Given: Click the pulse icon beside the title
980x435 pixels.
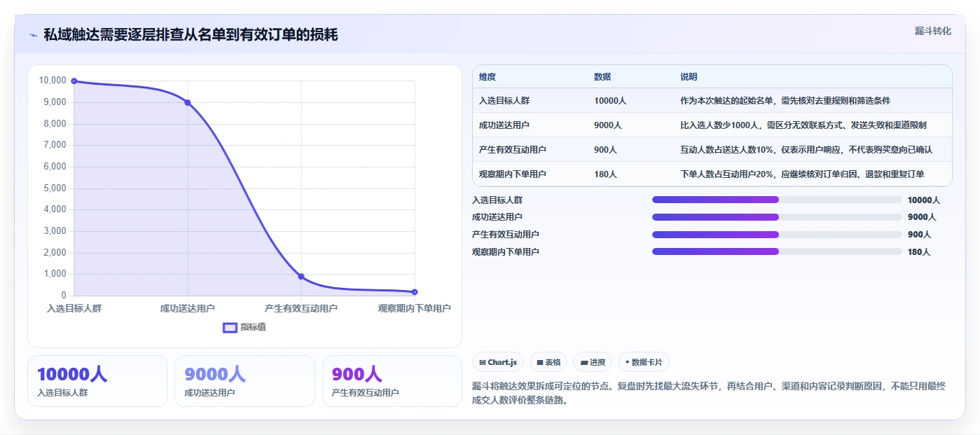Looking at the screenshot, I should pos(34,35).
